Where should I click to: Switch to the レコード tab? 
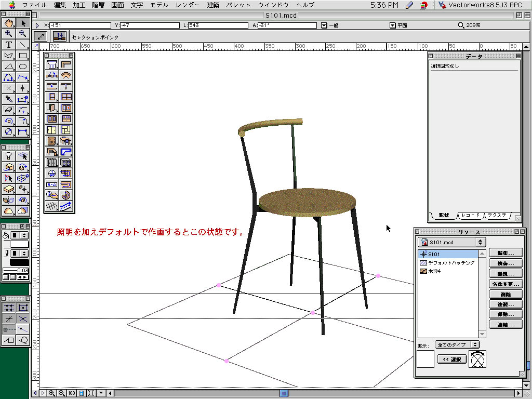[x=472, y=215]
